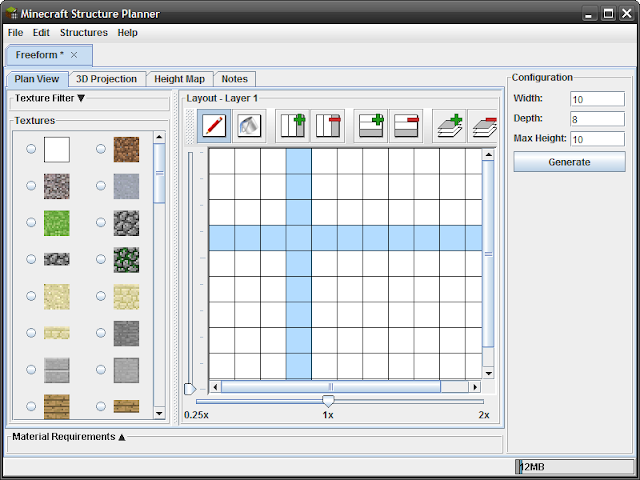Image resolution: width=640 pixels, height=480 pixels.
Task: Click layout grid scroll down arrow
Action: (488, 373)
